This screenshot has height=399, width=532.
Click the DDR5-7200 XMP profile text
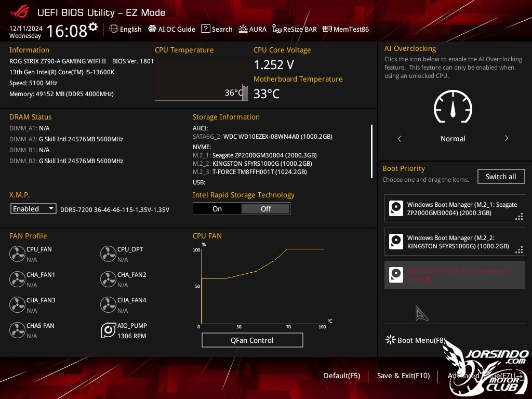pyautogui.click(x=115, y=210)
